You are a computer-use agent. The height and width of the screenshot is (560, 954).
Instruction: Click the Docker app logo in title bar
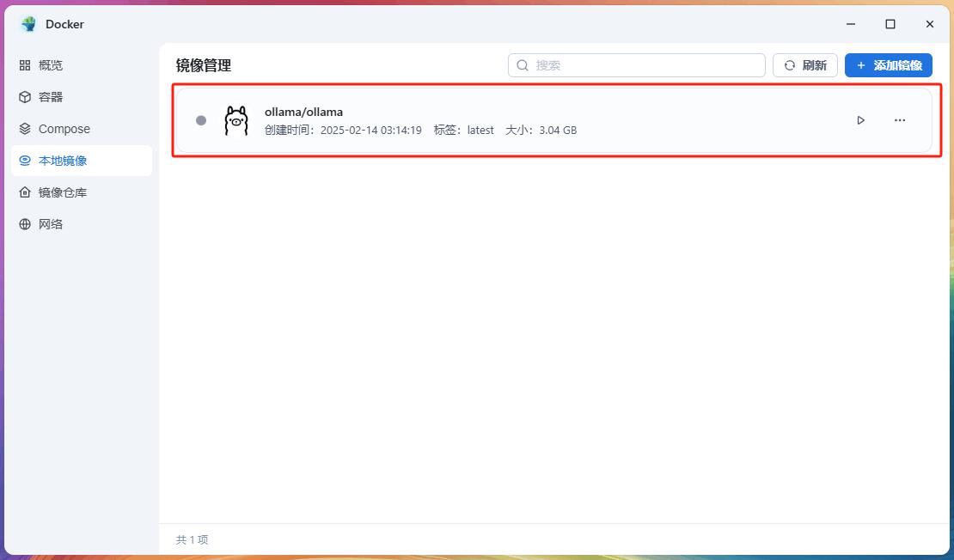click(29, 24)
